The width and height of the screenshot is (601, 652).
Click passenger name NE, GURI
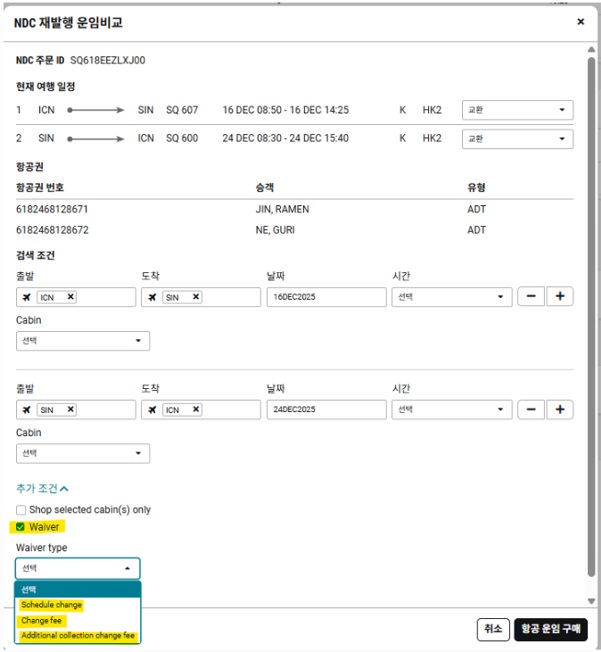275,230
